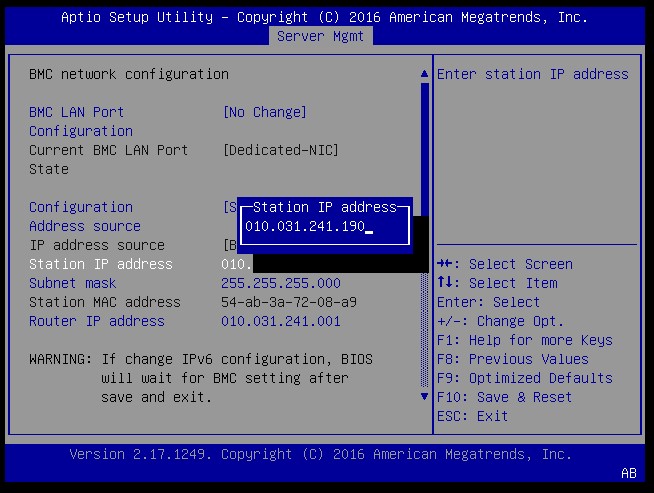Click the Dedicated-NIC current port state value
Screen dimensions: 654x493
(280, 150)
